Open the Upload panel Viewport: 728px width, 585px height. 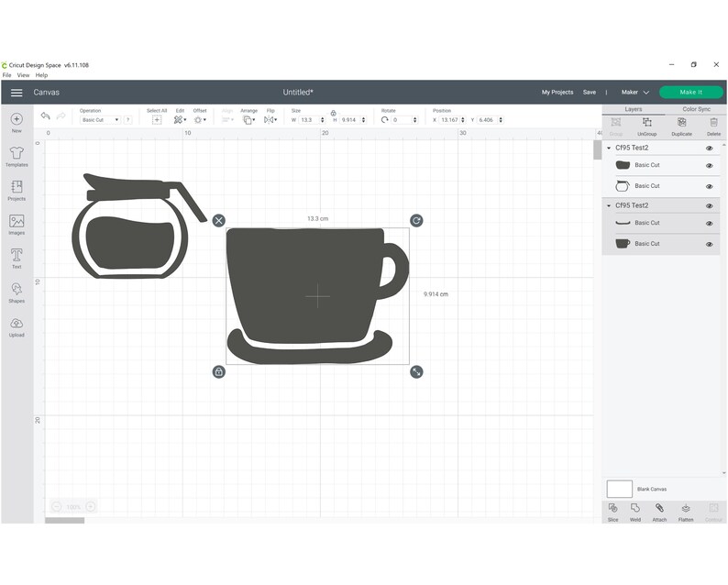[17, 326]
